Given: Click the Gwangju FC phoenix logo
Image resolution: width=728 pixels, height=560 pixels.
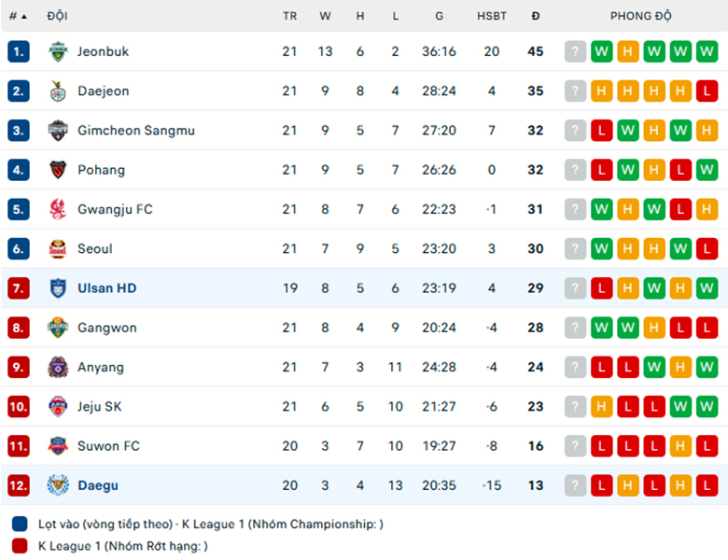Looking at the screenshot, I should [x=58, y=209].
